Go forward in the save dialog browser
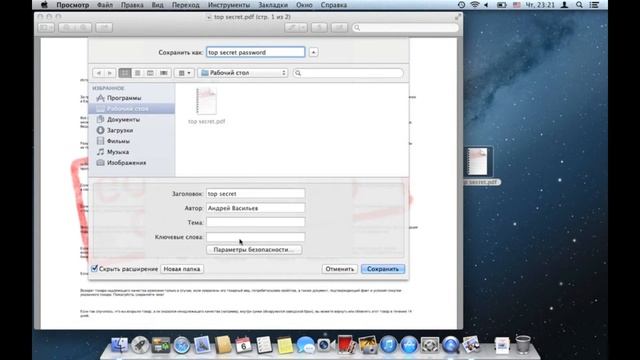The width and height of the screenshot is (640, 360). [x=109, y=73]
